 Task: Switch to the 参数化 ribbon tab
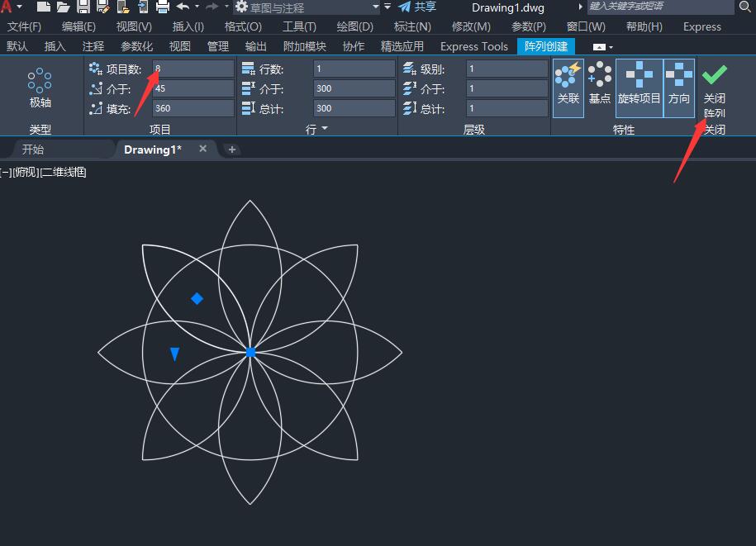(136, 46)
